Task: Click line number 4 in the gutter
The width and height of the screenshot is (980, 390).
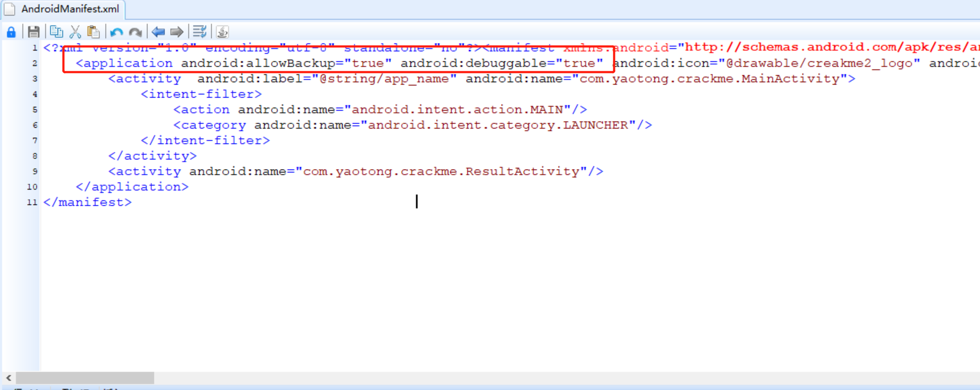Action: (x=35, y=94)
